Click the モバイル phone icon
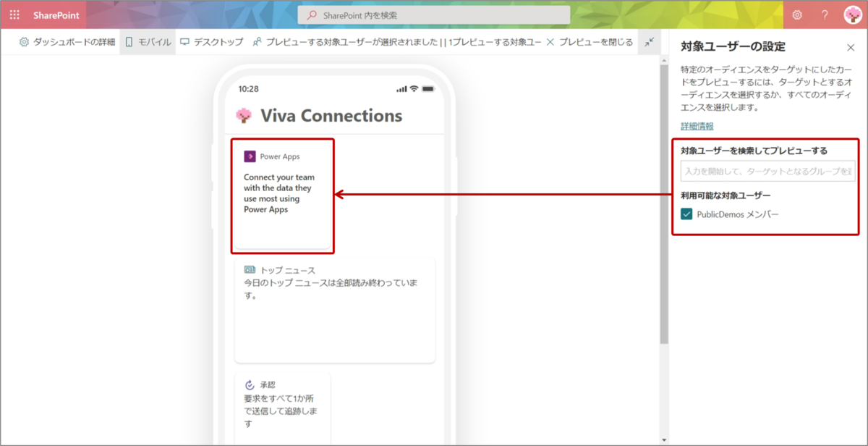The image size is (868, 446). point(129,42)
